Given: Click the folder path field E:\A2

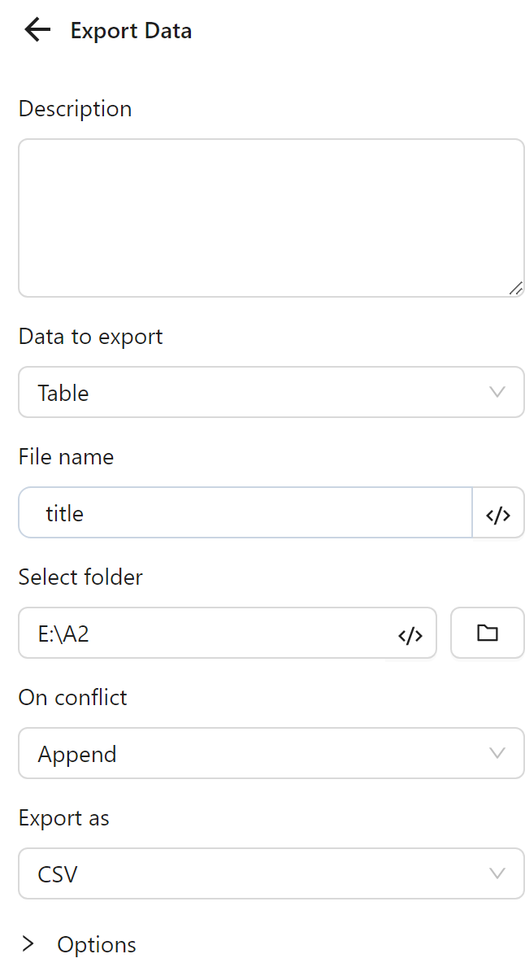Looking at the screenshot, I should tap(203, 634).
